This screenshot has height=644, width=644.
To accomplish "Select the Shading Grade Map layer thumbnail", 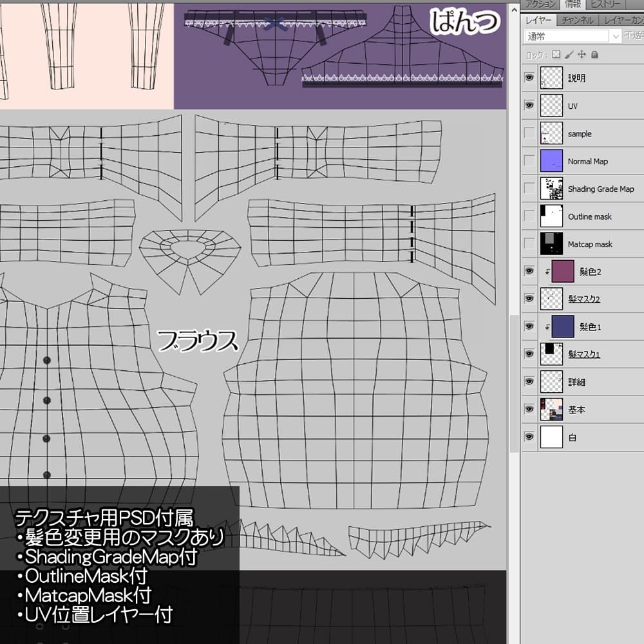I will point(551,189).
